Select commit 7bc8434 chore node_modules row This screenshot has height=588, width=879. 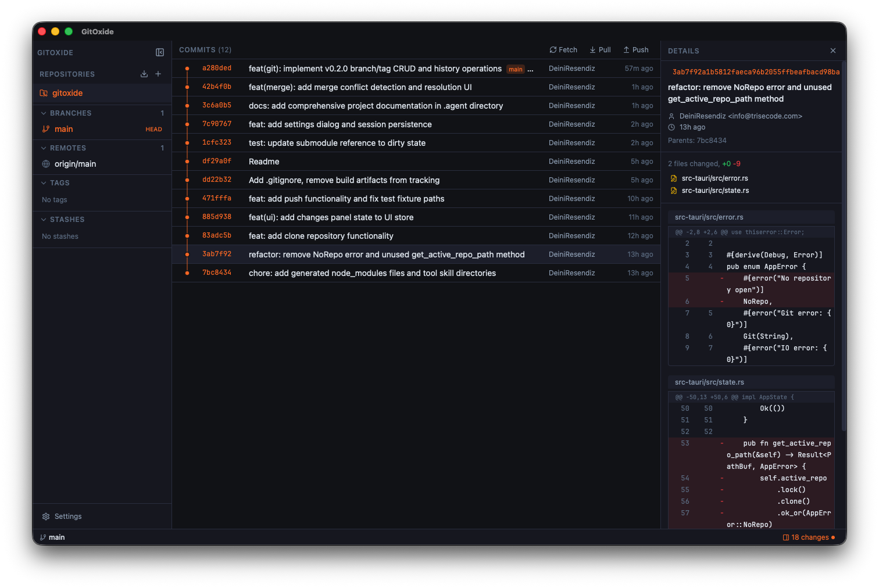click(x=416, y=273)
